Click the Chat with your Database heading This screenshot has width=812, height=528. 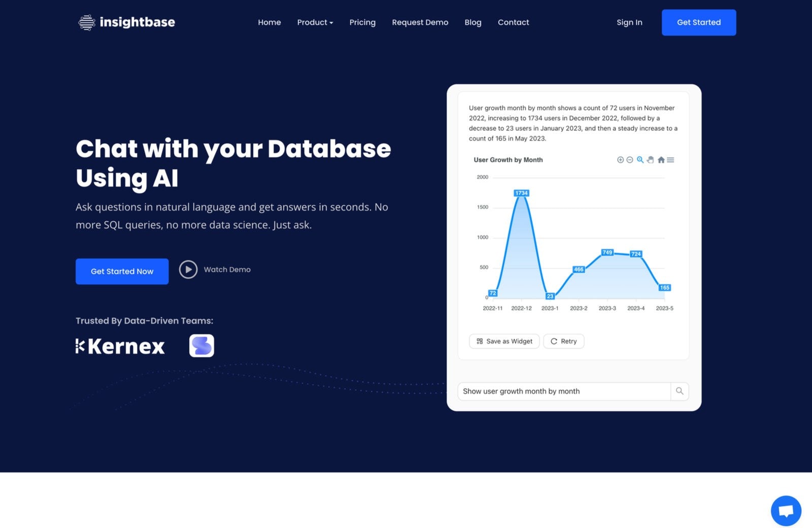pos(233,163)
